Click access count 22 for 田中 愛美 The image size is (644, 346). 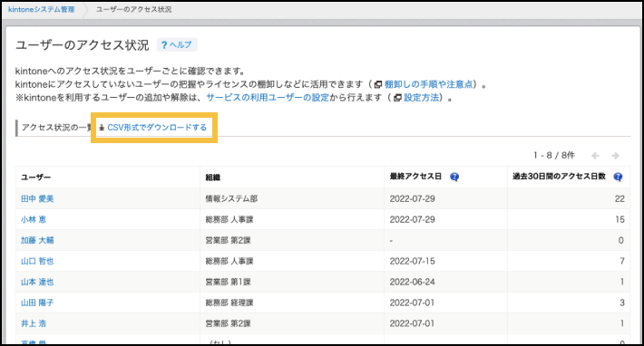pos(620,199)
